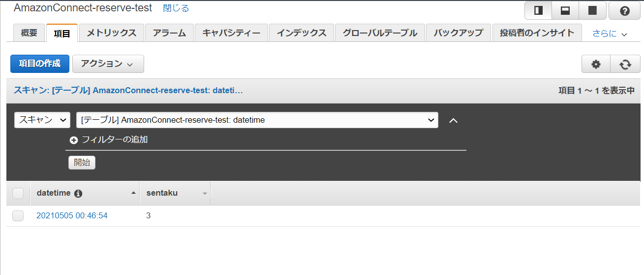
Task: Select the 項目 tab
Action: 62,33
